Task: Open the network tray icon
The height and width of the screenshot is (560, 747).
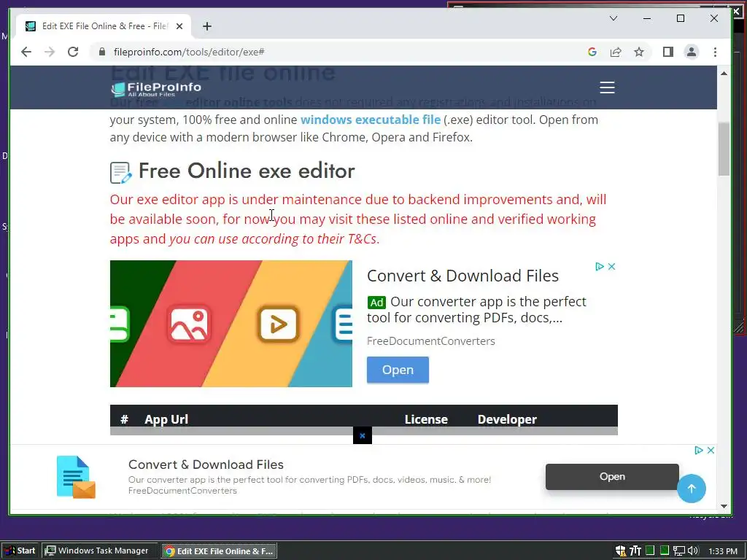Action: coord(678,551)
